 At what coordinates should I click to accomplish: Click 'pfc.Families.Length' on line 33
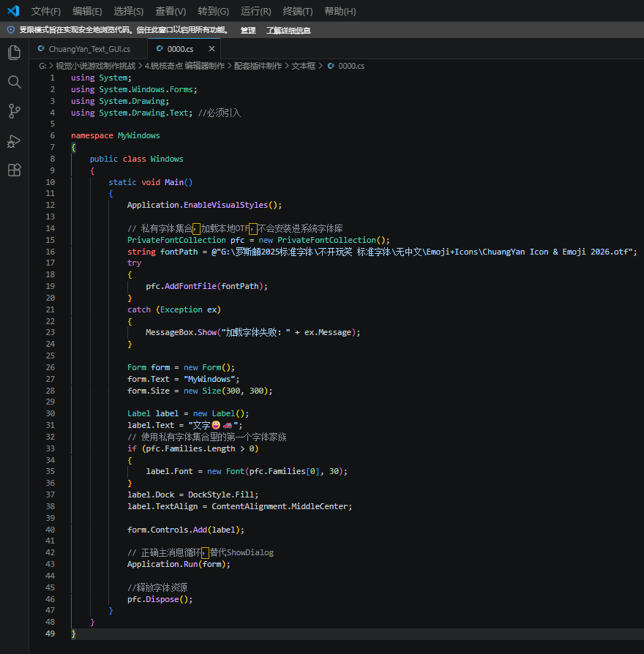(190, 448)
